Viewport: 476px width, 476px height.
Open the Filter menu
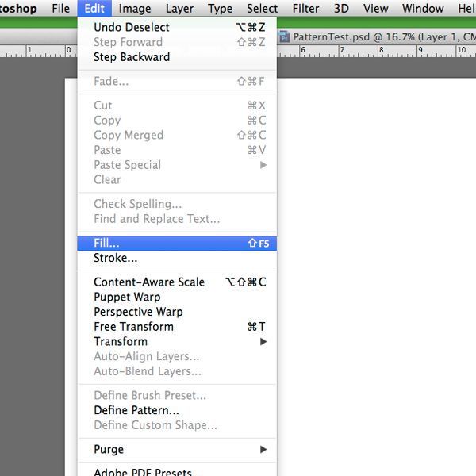(x=305, y=9)
